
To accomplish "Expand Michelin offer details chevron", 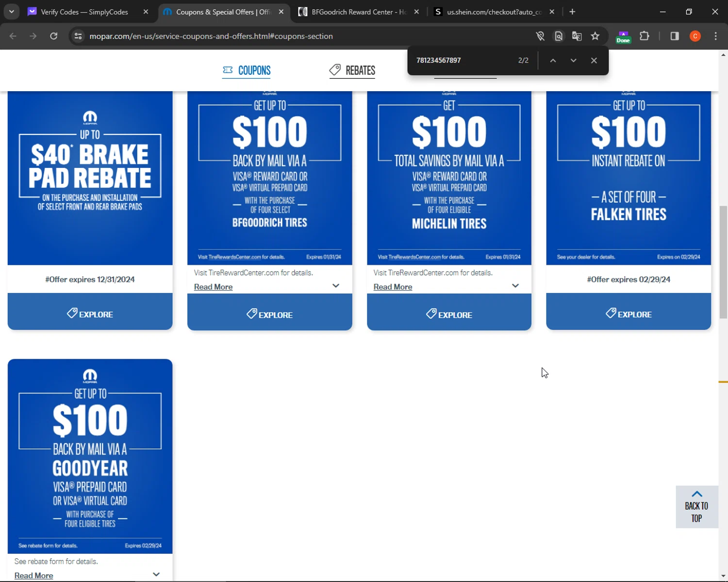I will click(515, 286).
